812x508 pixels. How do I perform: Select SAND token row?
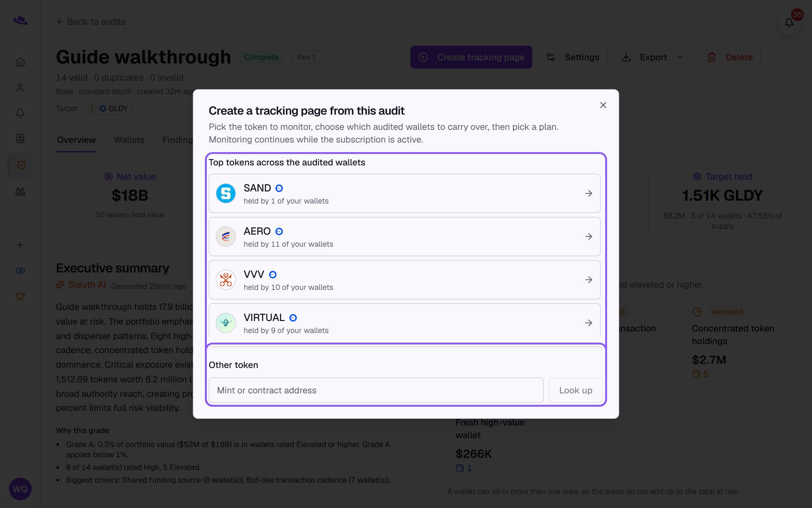pos(404,193)
